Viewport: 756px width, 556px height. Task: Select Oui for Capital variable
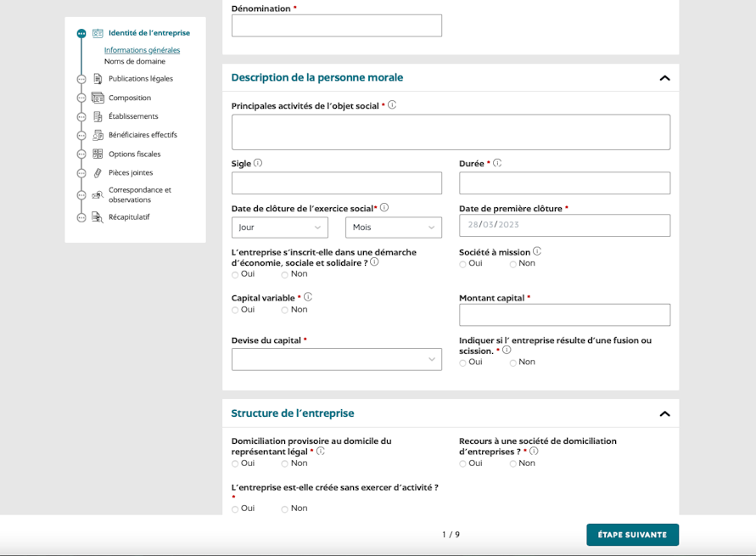click(235, 311)
